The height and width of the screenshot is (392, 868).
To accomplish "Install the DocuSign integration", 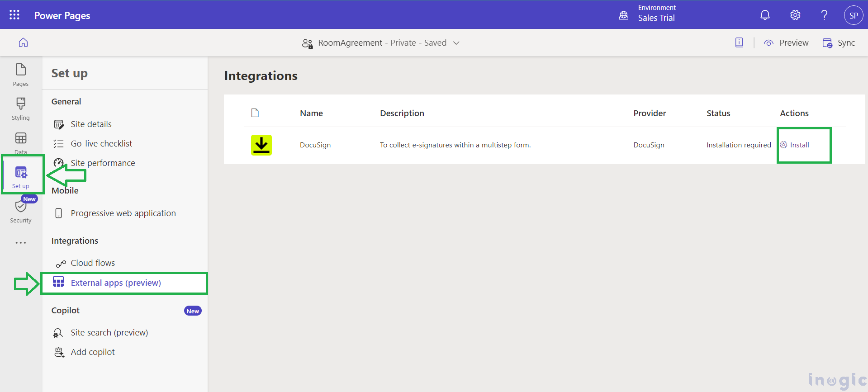I will click(x=799, y=145).
